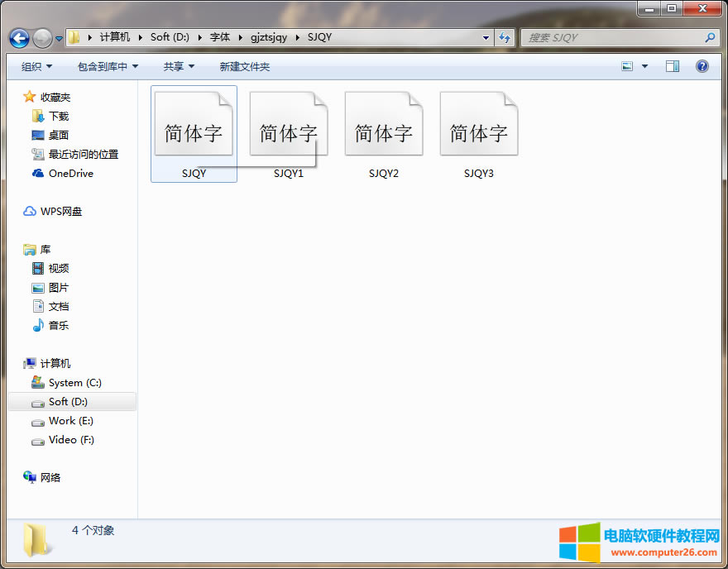Viewport: 728px width, 569px height.
Task: Click the Refresh icon next to address bar
Action: coord(505,37)
